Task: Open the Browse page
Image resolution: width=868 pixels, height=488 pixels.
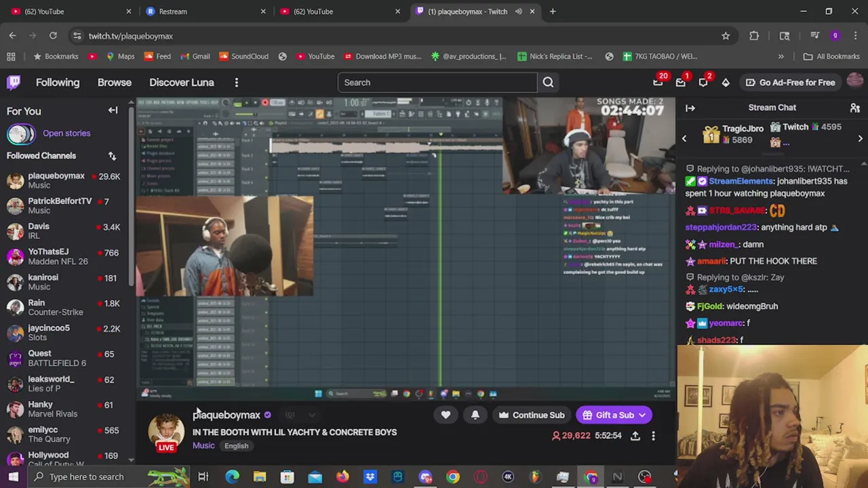Action: pyautogui.click(x=115, y=83)
